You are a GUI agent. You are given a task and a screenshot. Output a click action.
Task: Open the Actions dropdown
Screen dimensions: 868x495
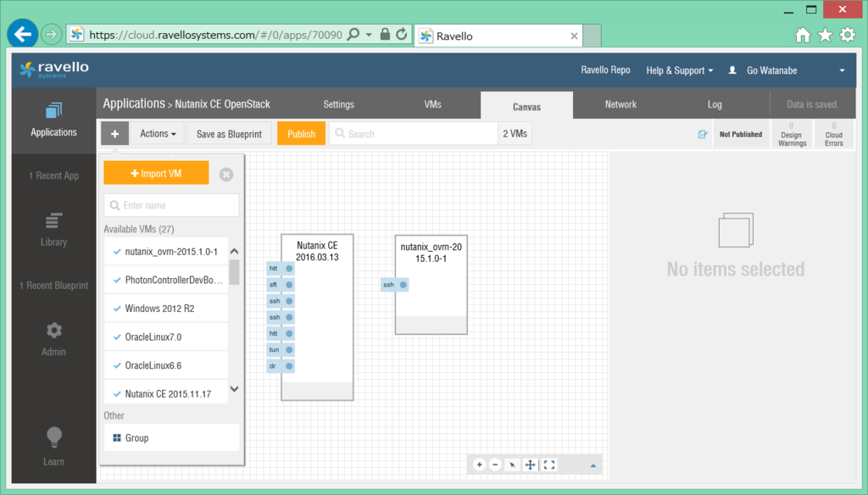pyautogui.click(x=158, y=133)
